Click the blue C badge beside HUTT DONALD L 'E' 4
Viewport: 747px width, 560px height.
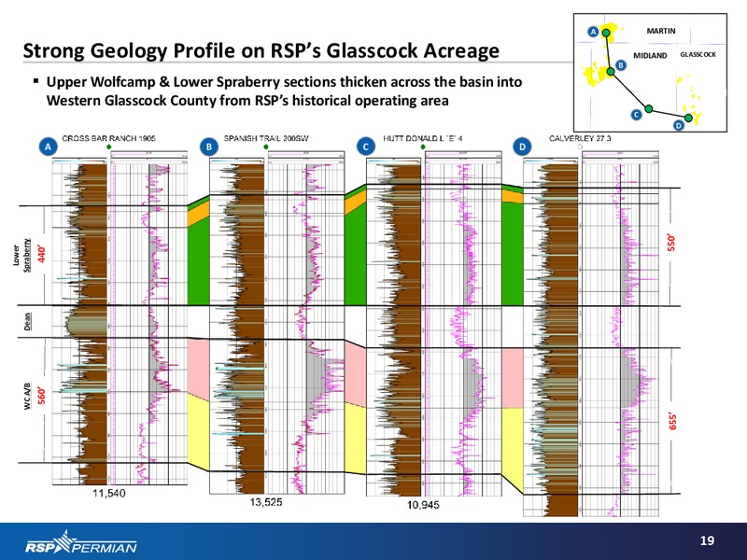(365, 147)
